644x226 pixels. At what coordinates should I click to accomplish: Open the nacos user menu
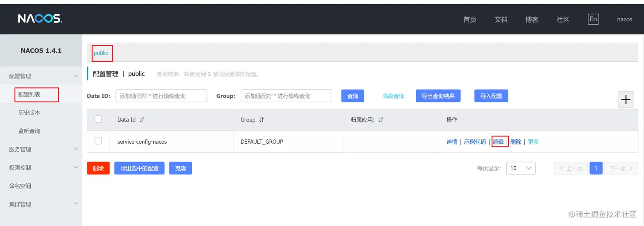click(x=625, y=19)
